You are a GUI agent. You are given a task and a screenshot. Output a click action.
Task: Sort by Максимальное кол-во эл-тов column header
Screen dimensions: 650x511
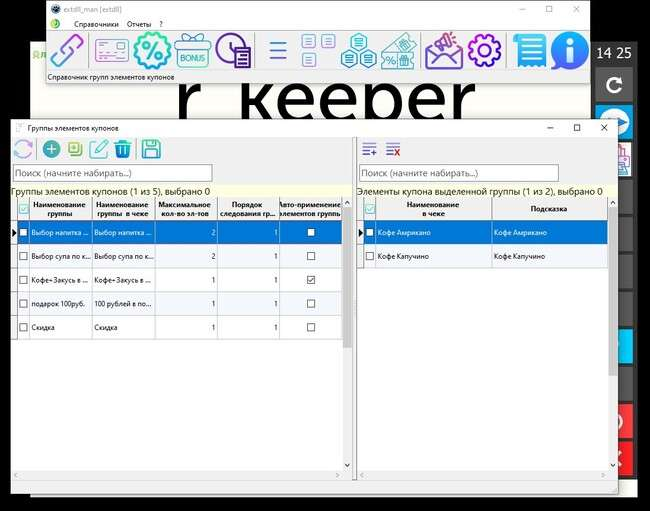(x=185, y=208)
